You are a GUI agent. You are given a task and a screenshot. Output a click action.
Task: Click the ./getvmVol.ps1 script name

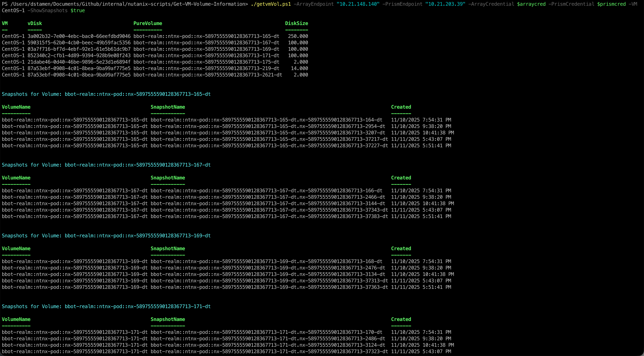(271, 4)
